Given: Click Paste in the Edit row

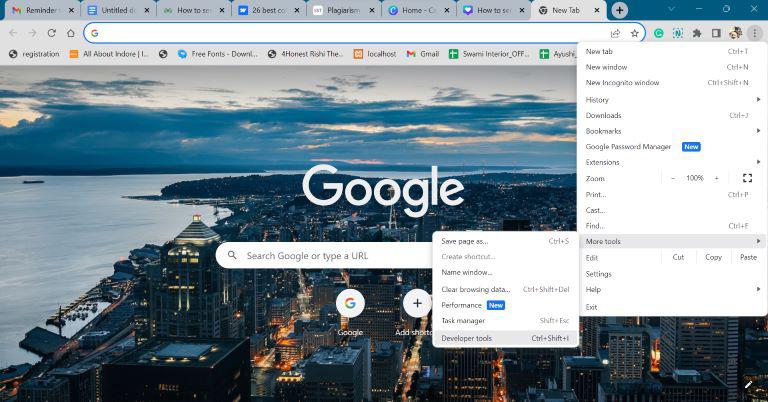Looking at the screenshot, I should point(748,258).
